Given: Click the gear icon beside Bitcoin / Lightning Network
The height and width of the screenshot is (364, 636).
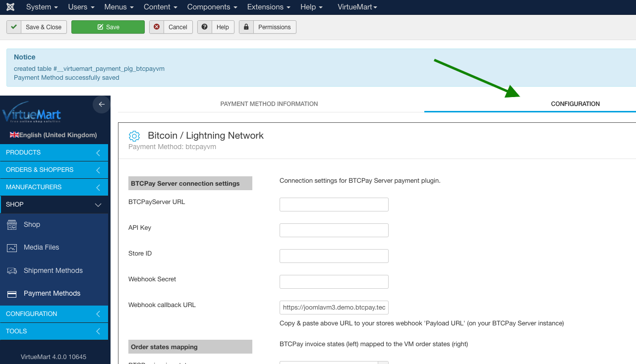Looking at the screenshot, I should 134,136.
